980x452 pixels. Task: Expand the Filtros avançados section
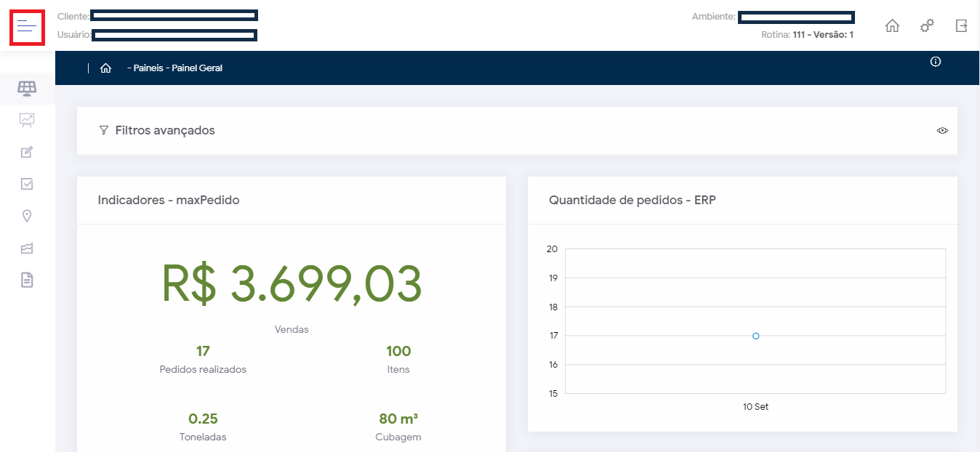coord(164,131)
